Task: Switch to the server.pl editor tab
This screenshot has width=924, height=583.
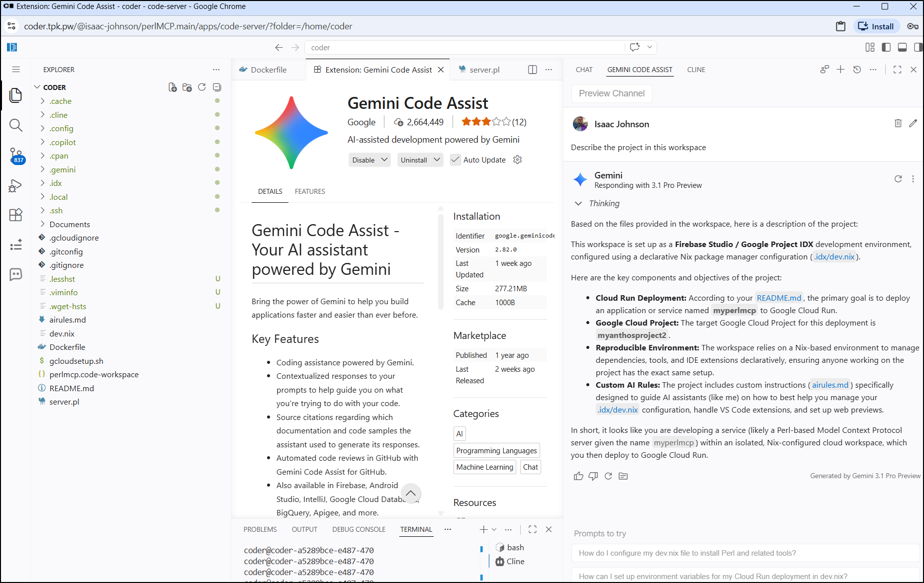Action: coord(484,70)
